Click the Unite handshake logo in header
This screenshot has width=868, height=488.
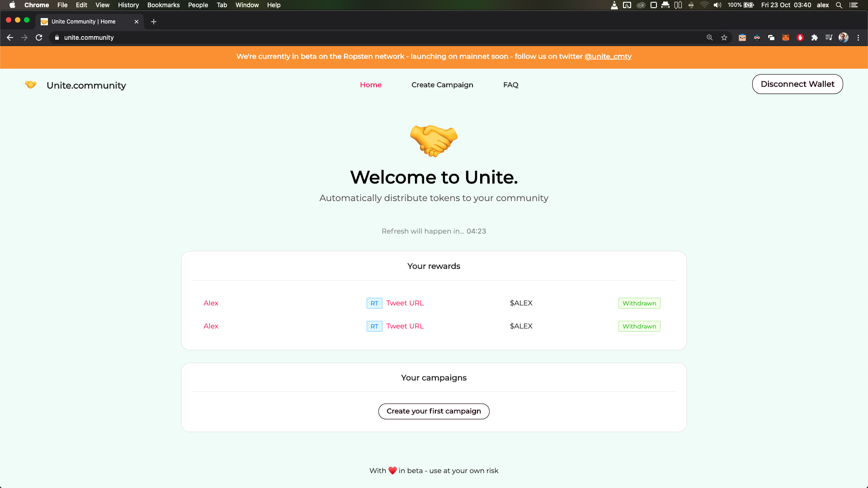(31, 85)
